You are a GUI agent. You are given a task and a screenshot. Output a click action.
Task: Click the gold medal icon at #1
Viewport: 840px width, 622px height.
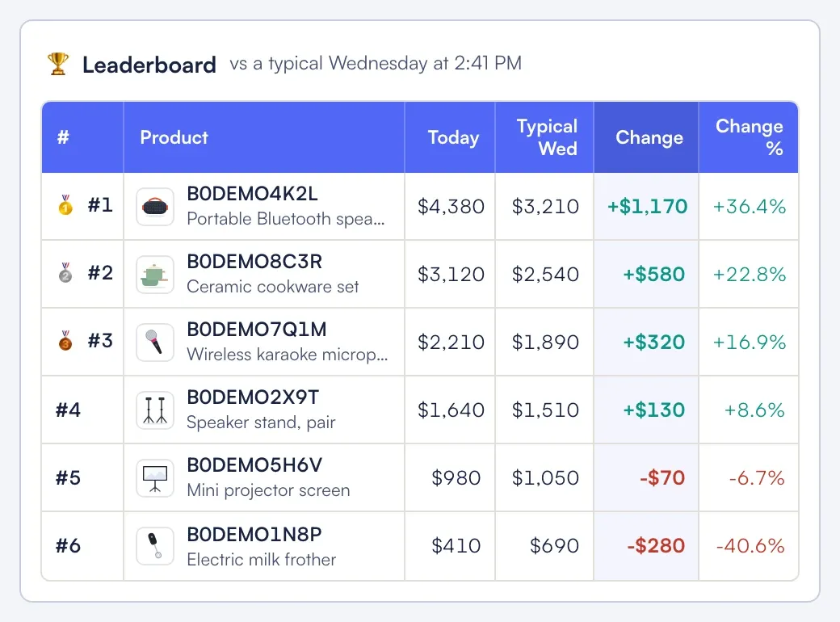pyautogui.click(x=65, y=204)
